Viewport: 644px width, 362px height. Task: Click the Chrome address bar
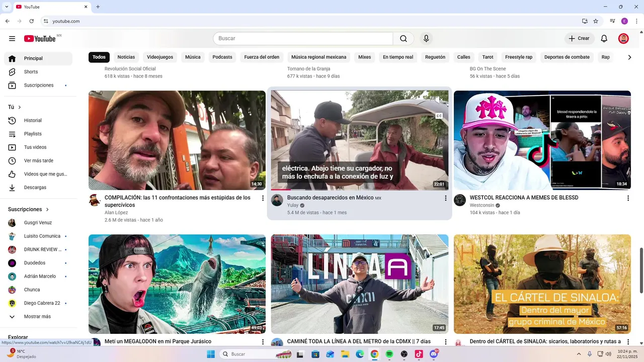click(x=312, y=21)
